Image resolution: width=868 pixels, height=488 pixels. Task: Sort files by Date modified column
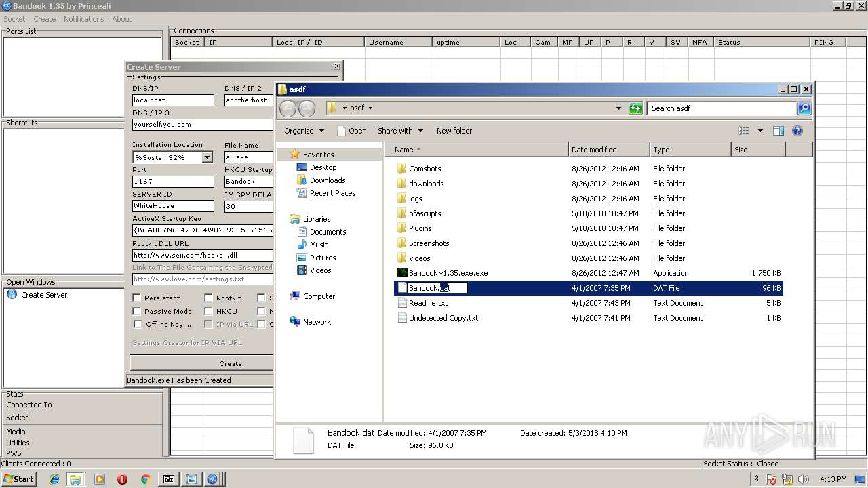[609, 150]
